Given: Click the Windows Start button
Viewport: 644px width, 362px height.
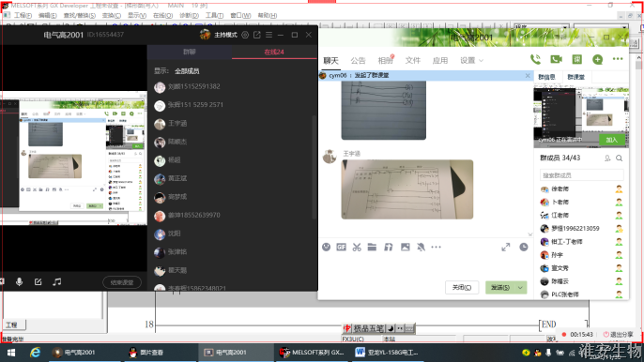Looking at the screenshot, I should 11,353.
